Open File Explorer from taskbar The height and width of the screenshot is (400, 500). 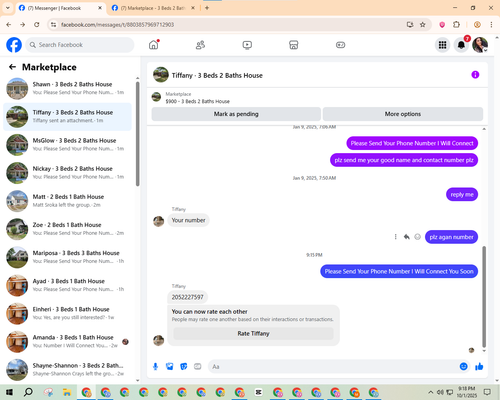click(x=67, y=392)
